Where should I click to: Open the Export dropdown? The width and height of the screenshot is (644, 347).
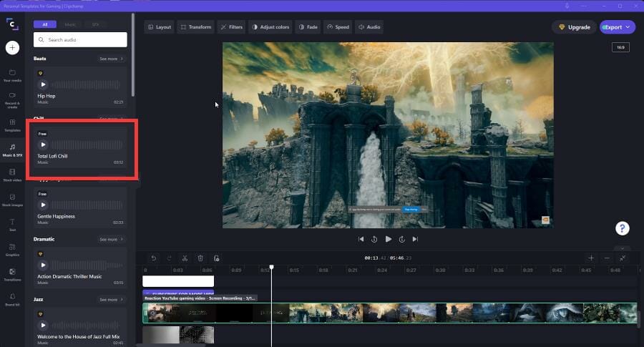(618, 27)
